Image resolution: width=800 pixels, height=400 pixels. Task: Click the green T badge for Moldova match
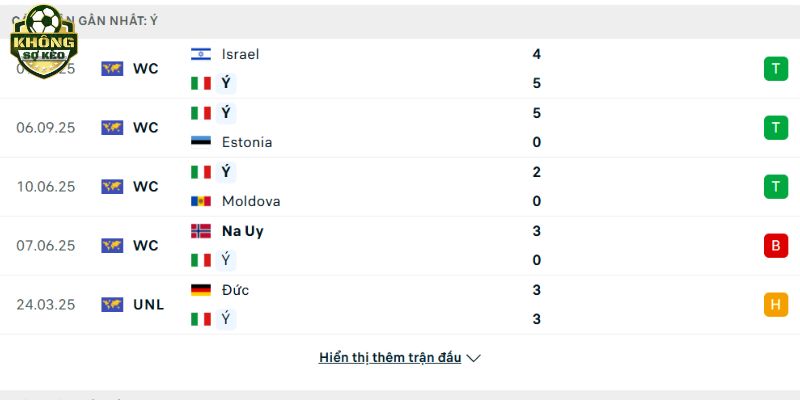point(775,186)
